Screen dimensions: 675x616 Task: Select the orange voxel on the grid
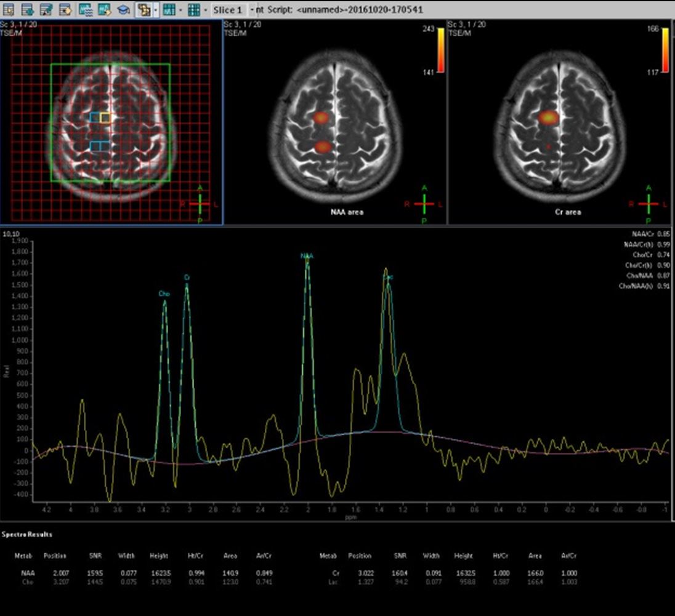(x=105, y=118)
